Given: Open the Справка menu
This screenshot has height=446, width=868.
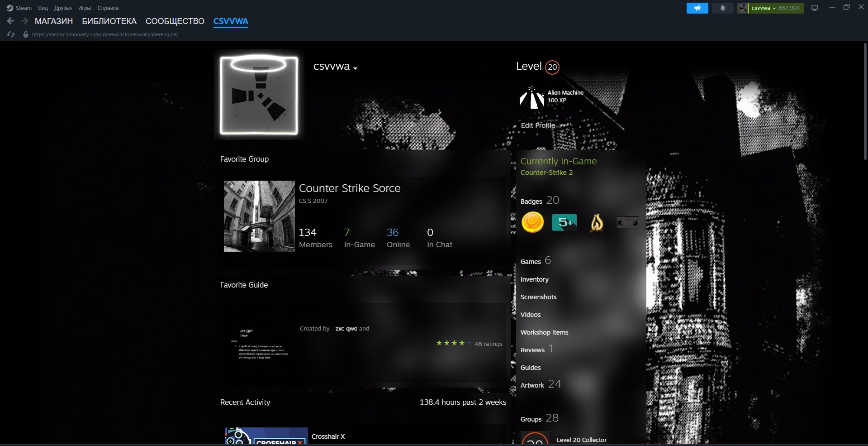Looking at the screenshot, I should 108,8.
